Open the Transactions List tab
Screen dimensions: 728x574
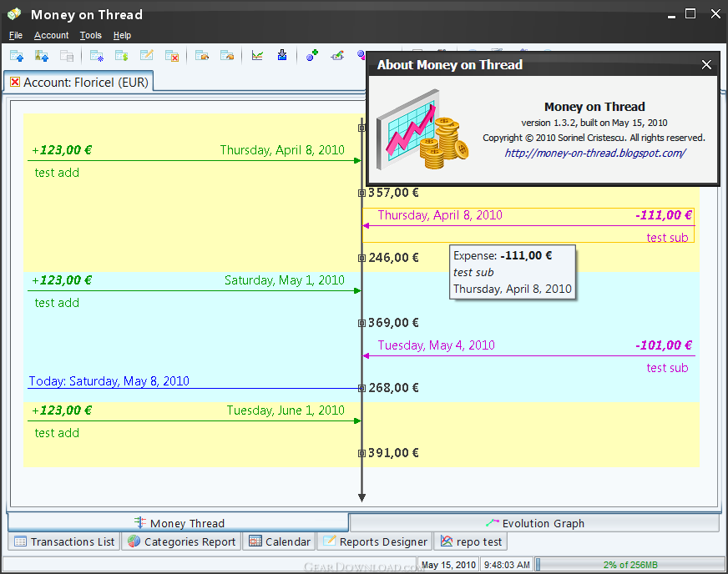tap(64, 541)
